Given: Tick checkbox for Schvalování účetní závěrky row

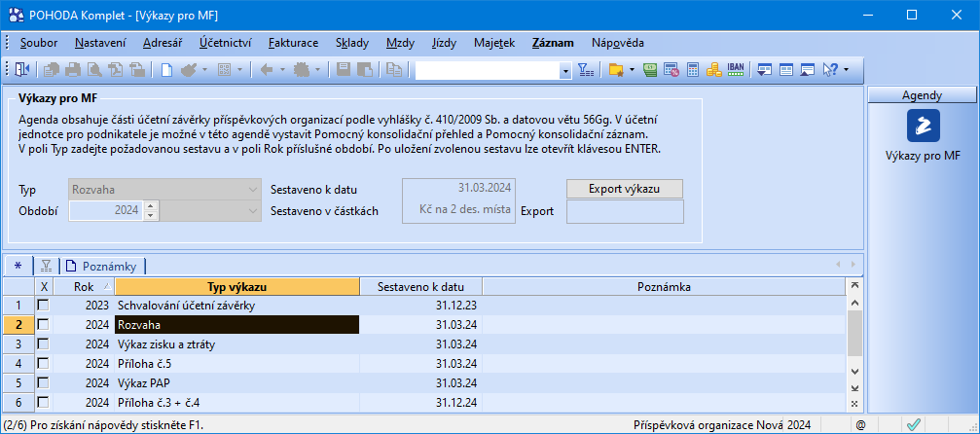Looking at the screenshot, I should click(43, 306).
